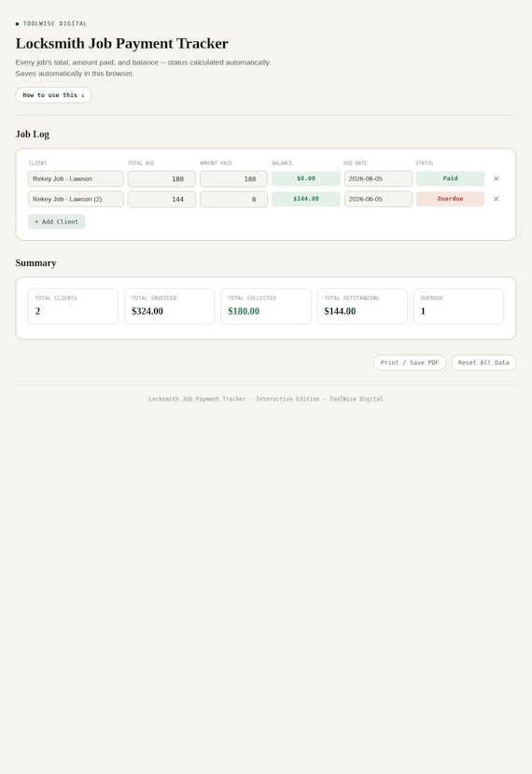Click the ToolWise Digital brand label
This screenshot has width=532, height=774.
coord(55,23)
